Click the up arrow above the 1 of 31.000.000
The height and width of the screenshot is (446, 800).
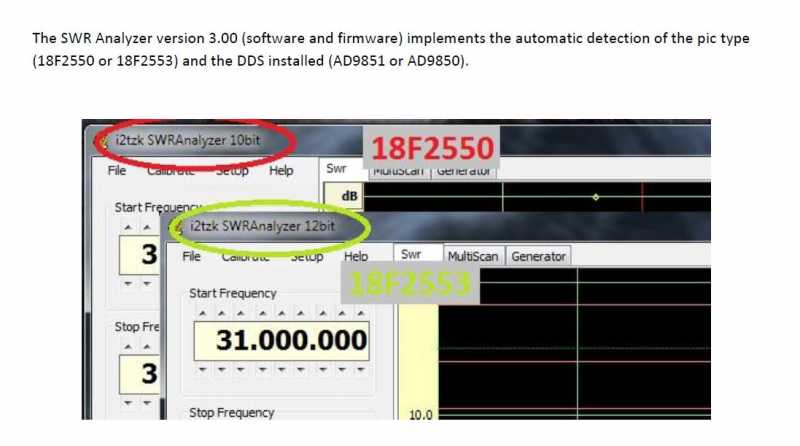[241, 313]
